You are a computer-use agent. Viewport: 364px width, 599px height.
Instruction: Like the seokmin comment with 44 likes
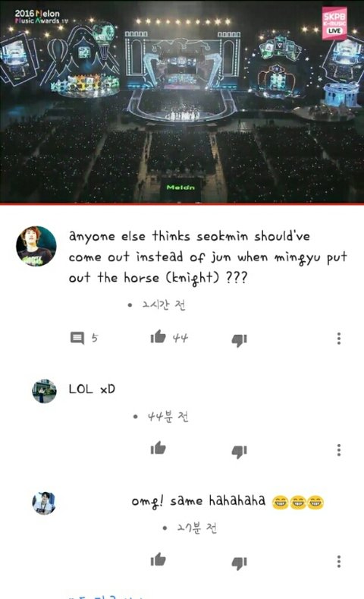coord(158,337)
